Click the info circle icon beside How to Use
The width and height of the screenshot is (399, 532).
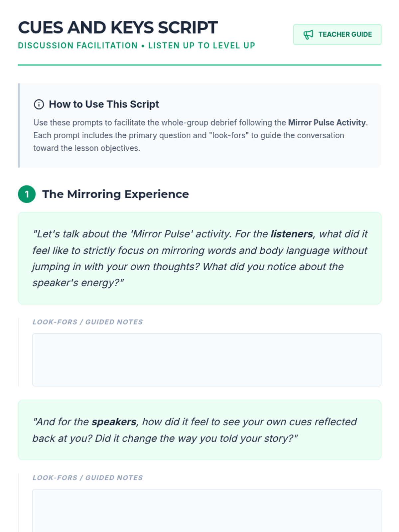(x=39, y=104)
